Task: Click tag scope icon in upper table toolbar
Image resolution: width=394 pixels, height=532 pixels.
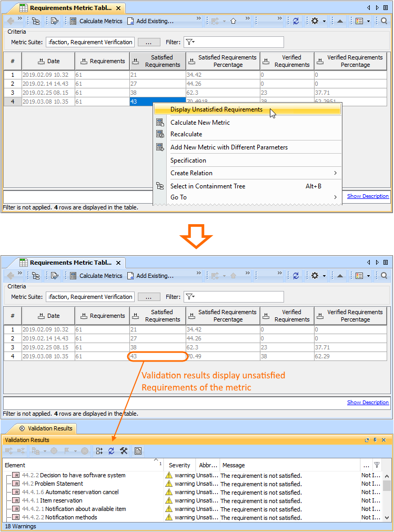Action: point(55,21)
